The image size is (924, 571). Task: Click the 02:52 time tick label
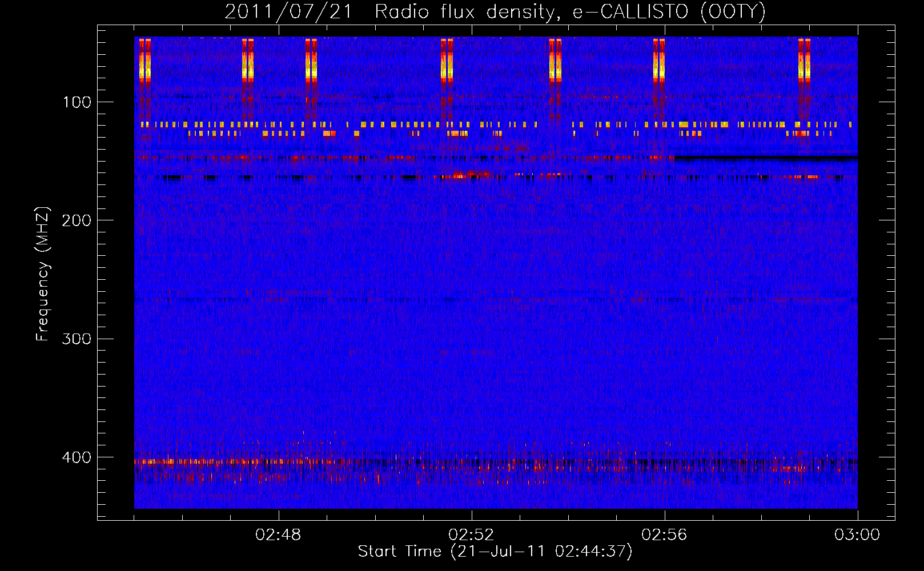point(471,535)
